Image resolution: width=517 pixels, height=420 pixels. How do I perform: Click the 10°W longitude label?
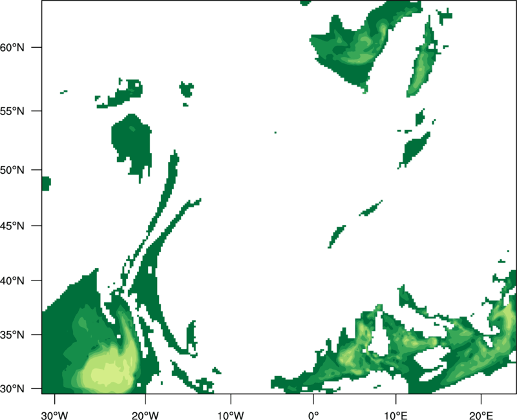[231, 415]
